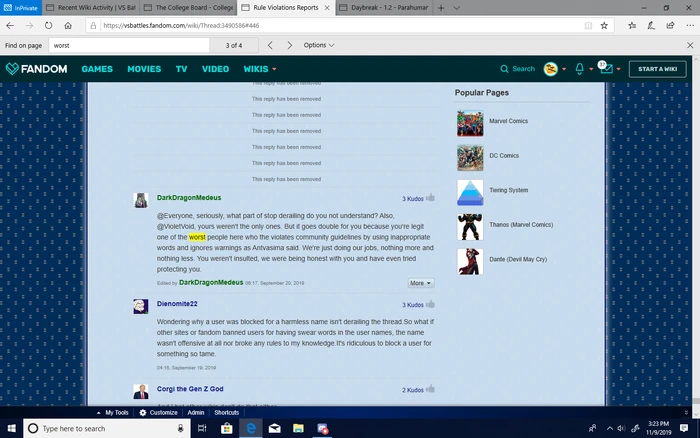Expand find on page Options
This screenshot has height=438, width=700.
point(319,45)
